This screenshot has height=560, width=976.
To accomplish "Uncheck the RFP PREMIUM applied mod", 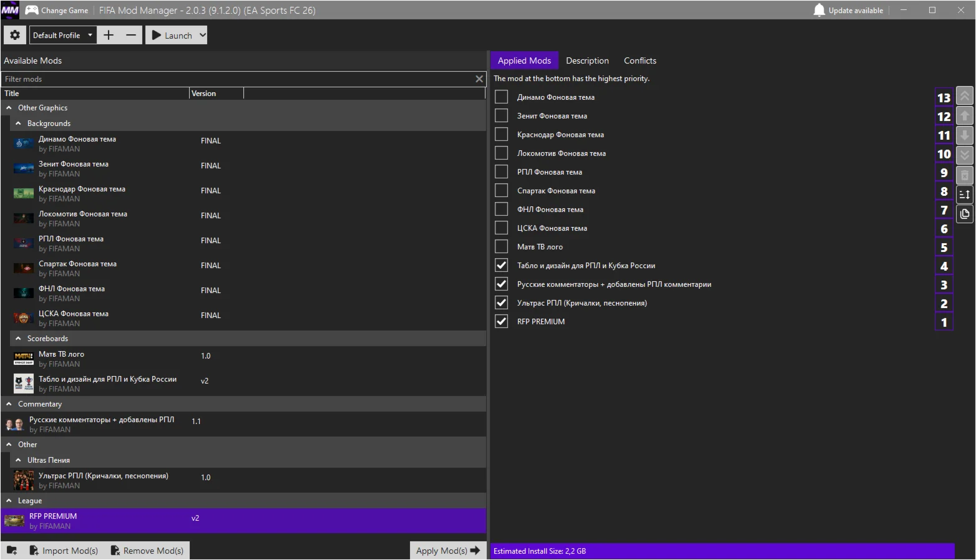I will [x=501, y=322].
